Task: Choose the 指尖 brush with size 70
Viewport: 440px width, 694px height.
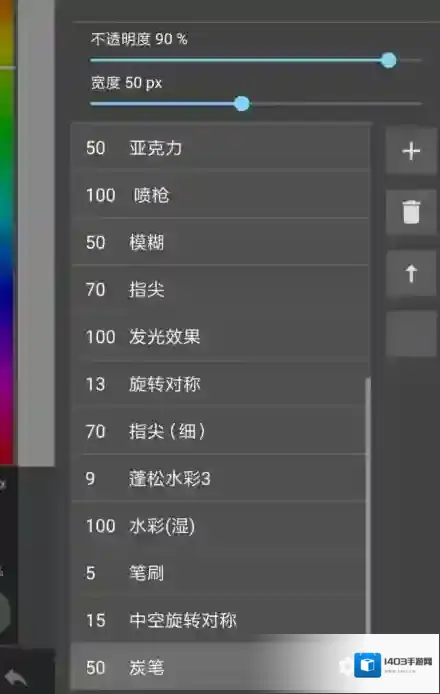Action: pyautogui.click(x=220, y=289)
